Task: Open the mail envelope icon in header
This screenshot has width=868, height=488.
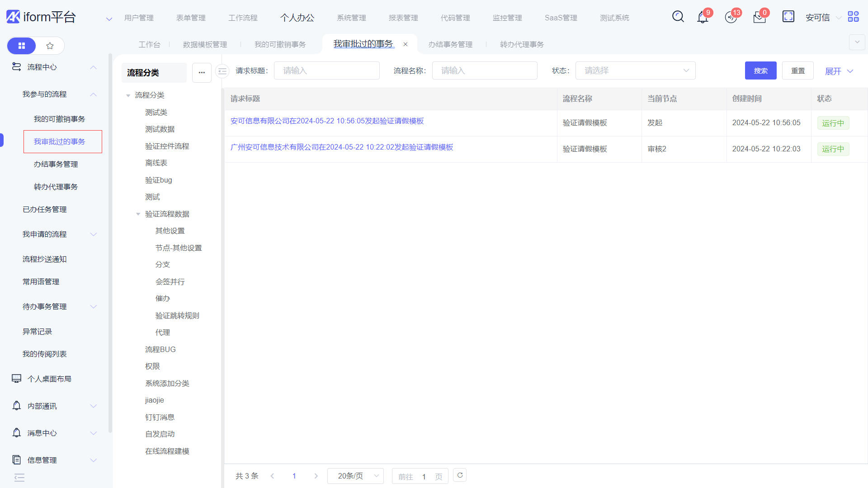Action: [759, 18]
